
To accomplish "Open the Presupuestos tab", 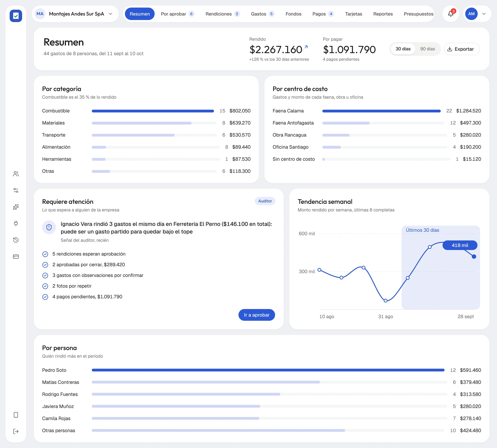I will pyautogui.click(x=418, y=14).
